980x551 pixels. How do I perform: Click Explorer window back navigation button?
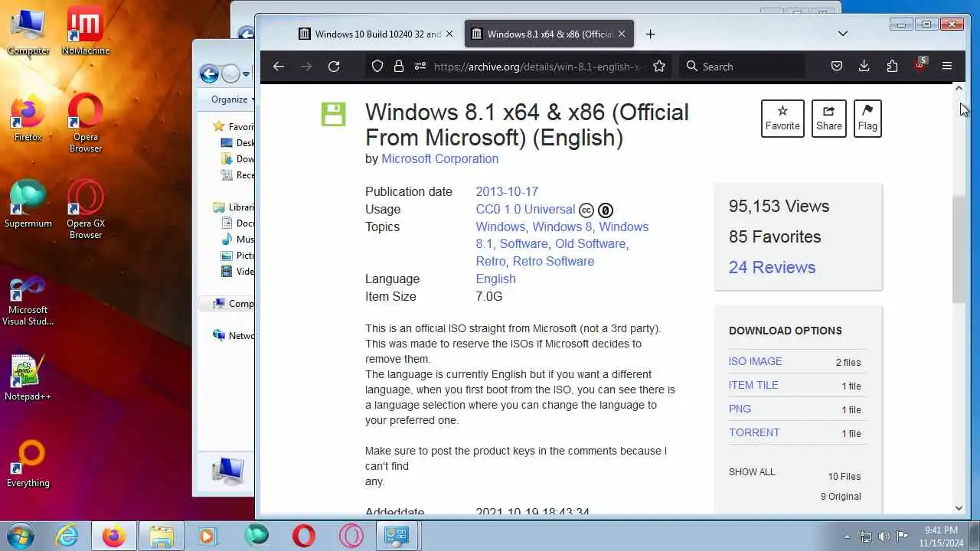(x=209, y=73)
